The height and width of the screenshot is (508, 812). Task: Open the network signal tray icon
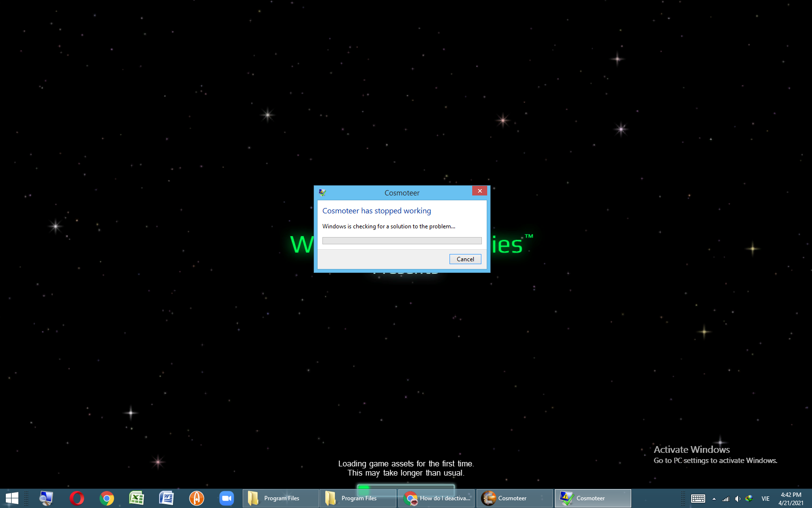click(x=725, y=499)
